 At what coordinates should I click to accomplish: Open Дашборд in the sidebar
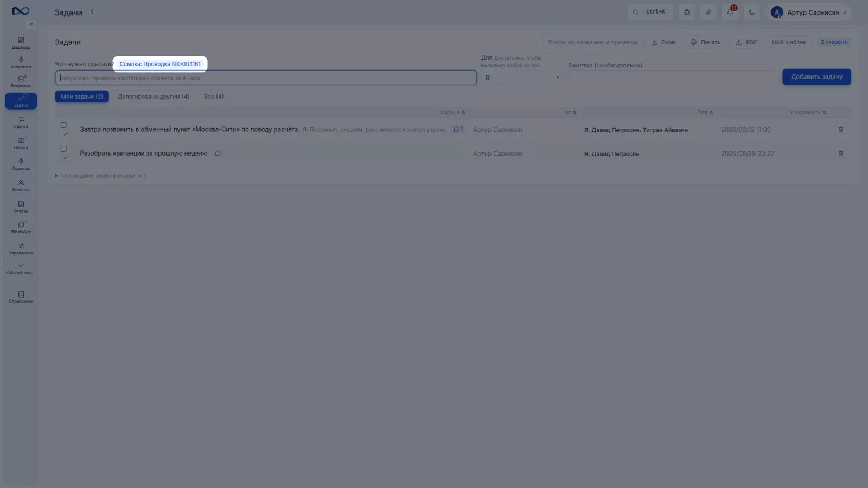tap(21, 43)
